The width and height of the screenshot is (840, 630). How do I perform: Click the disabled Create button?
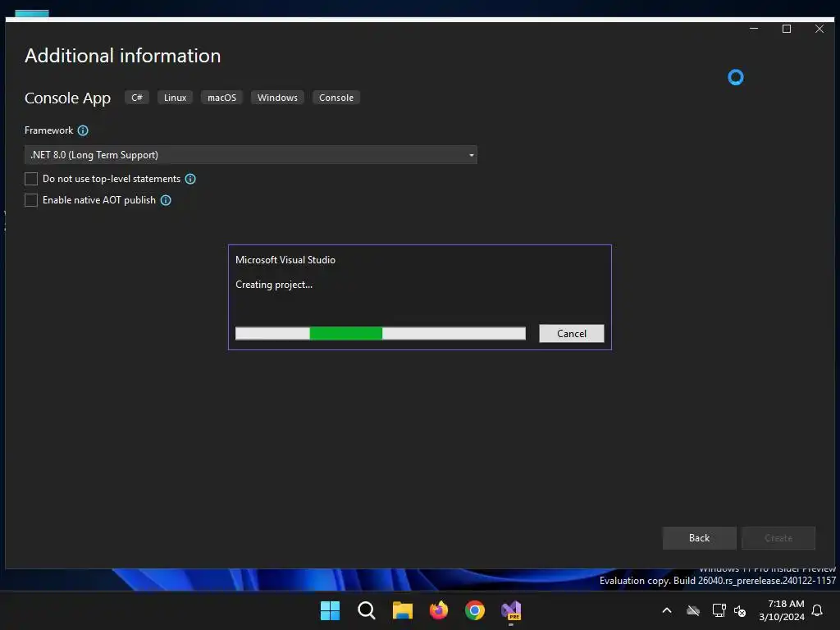point(778,538)
